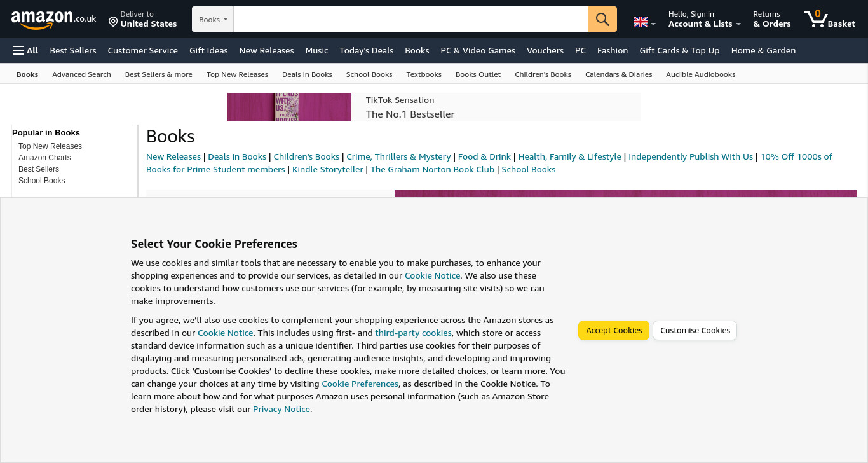Open Customer Service

(x=143, y=50)
